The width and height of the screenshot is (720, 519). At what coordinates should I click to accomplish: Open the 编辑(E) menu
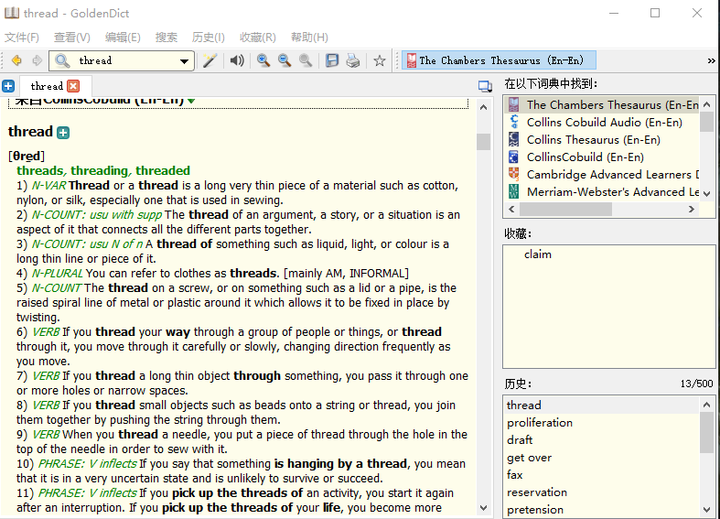(123, 37)
